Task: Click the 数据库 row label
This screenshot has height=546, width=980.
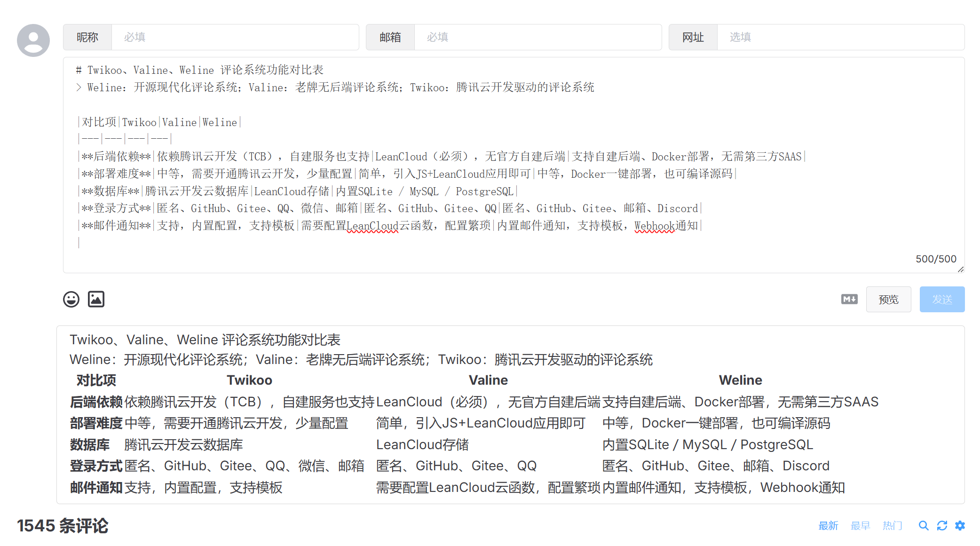Action: (x=89, y=444)
